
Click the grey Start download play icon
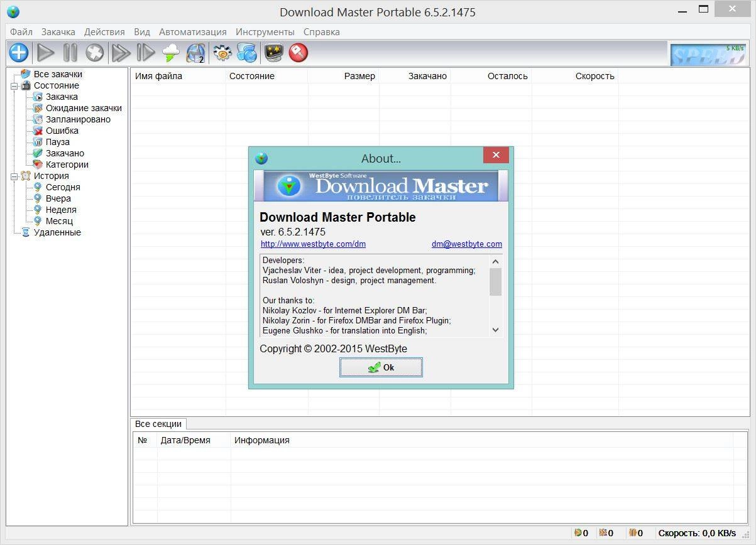pyautogui.click(x=45, y=53)
